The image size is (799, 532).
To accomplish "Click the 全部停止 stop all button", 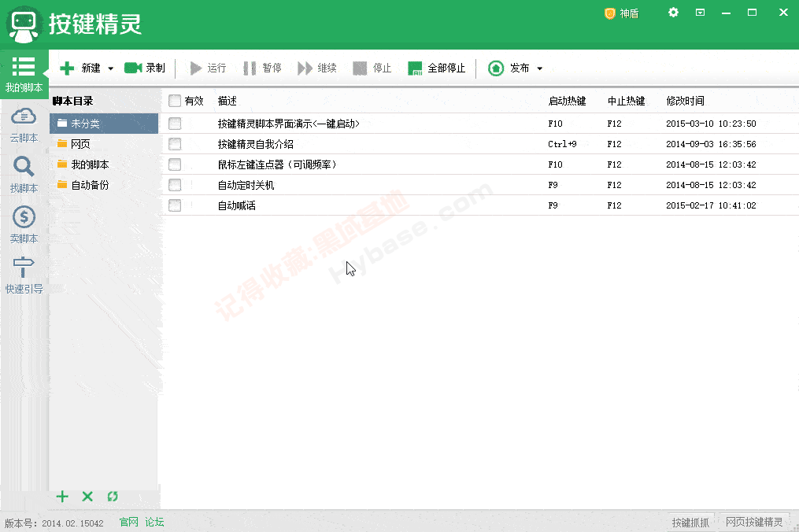I will [437, 68].
